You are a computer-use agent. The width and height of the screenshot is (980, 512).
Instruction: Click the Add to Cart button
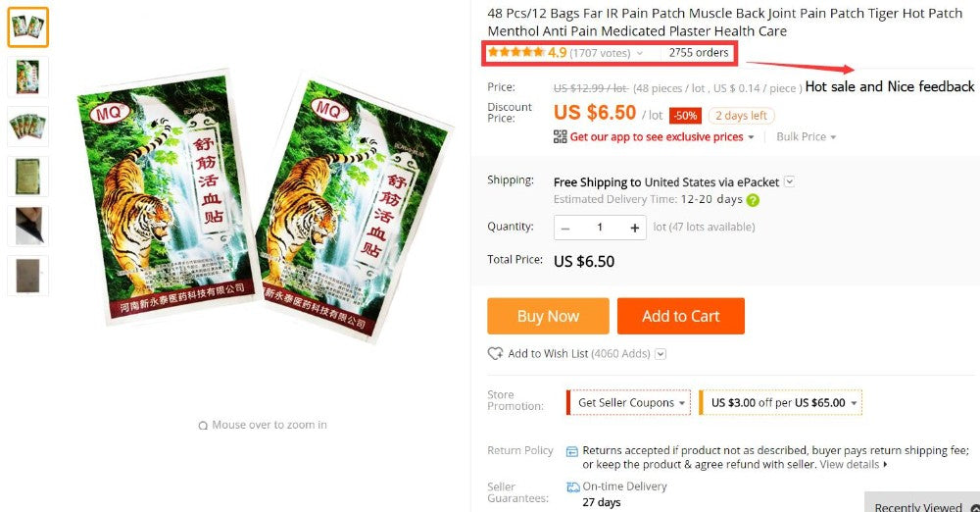coord(681,316)
